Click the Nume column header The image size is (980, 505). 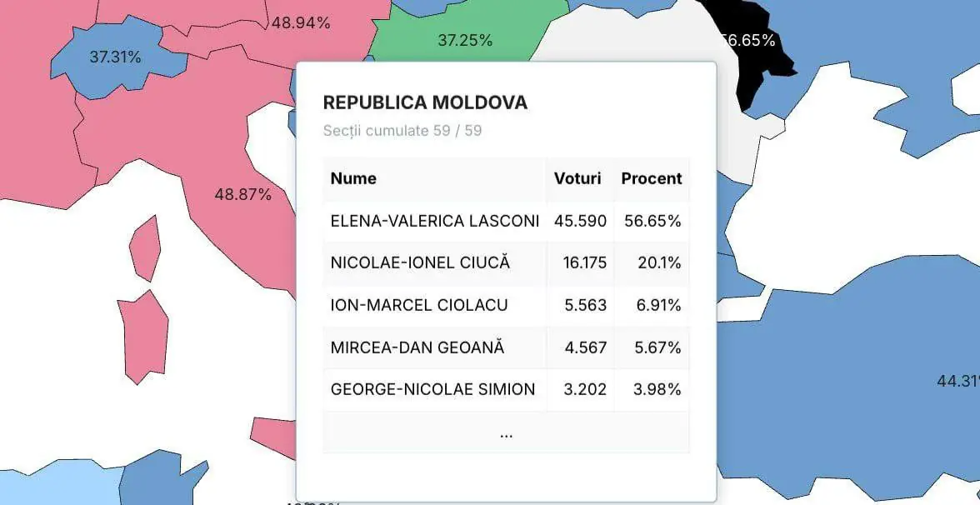353,178
